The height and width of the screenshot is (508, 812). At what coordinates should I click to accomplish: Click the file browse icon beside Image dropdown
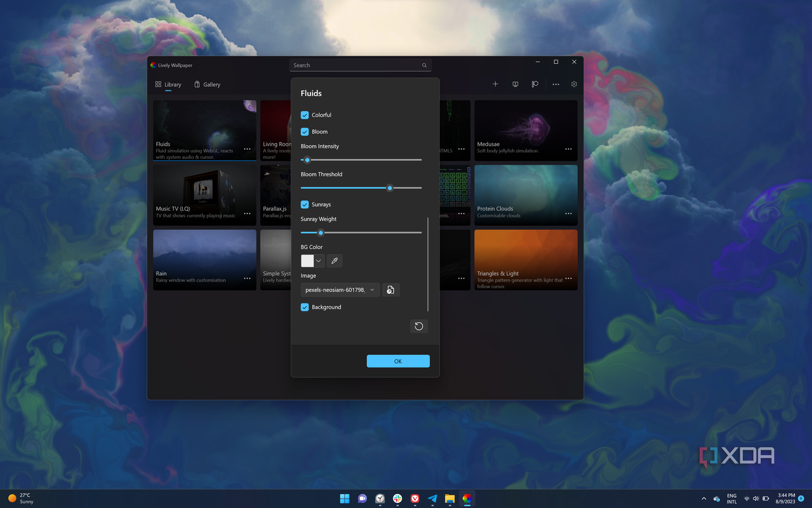coord(390,290)
